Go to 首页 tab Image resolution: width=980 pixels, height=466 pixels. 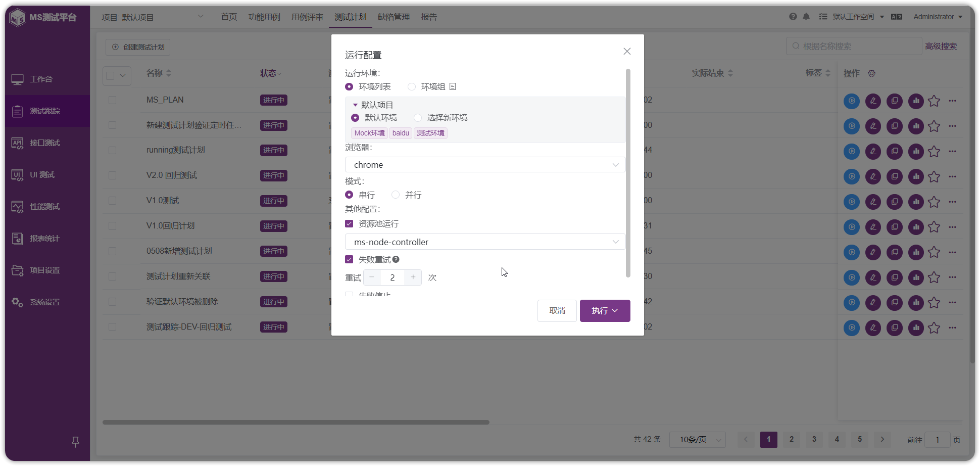pyautogui.click(x=229, y=17)
